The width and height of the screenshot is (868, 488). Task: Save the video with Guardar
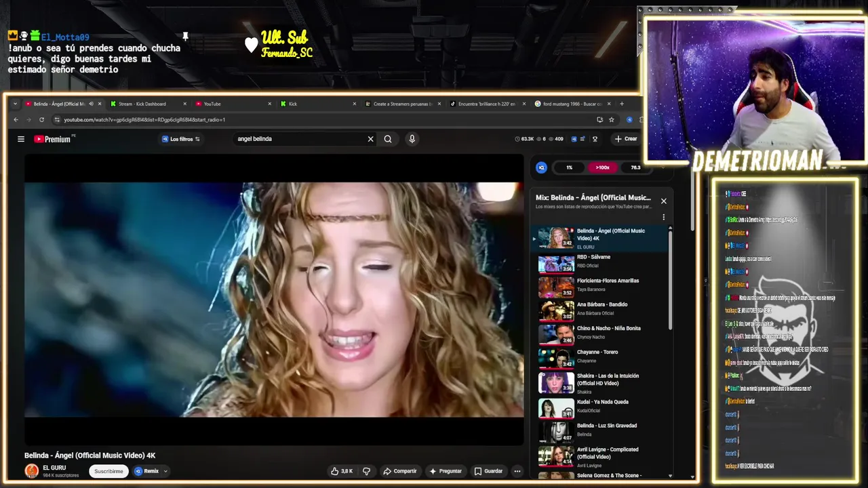coord(488,471)
